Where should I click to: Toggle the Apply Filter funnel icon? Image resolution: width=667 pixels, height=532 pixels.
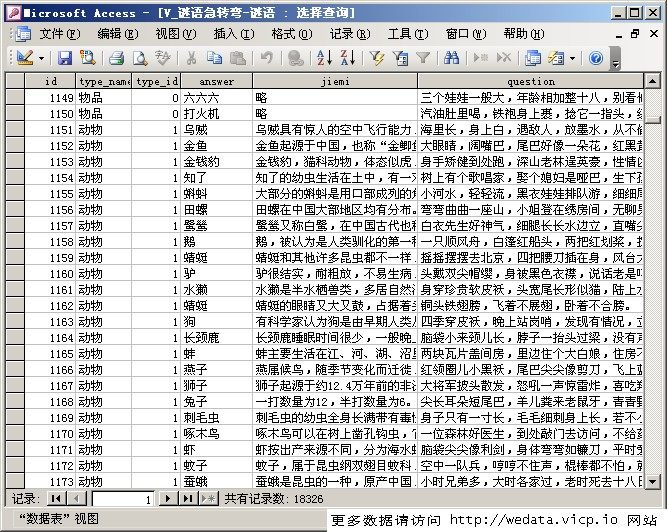(x=423, y=58)
